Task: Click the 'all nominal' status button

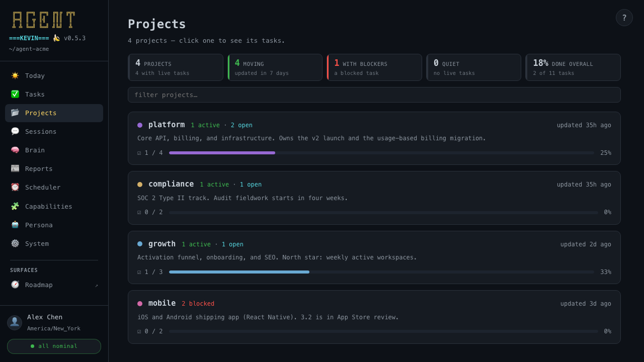Action: 54,346
